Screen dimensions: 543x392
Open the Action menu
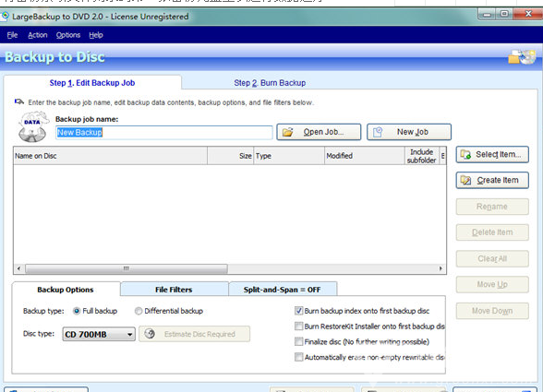coord(37,35)
